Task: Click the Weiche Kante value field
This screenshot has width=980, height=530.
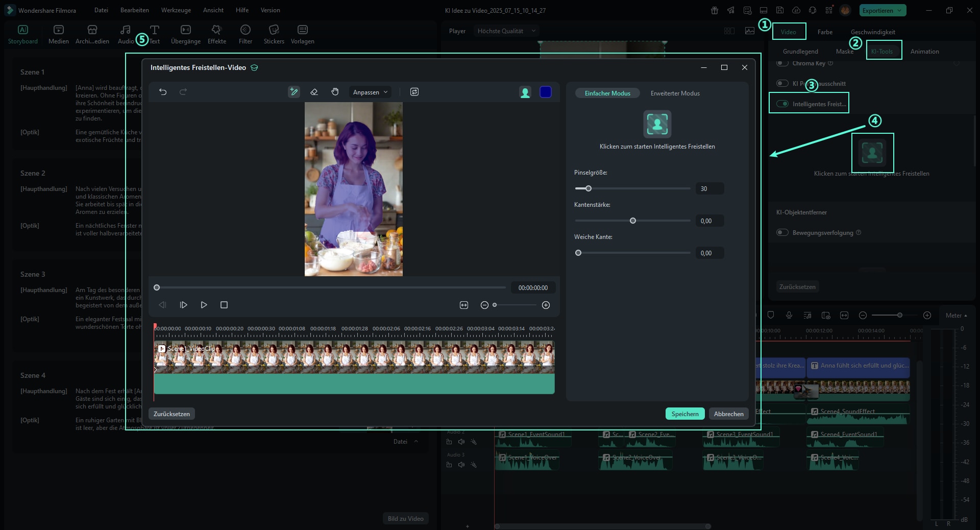Action: pyautogui.click(x=709, y=253)
